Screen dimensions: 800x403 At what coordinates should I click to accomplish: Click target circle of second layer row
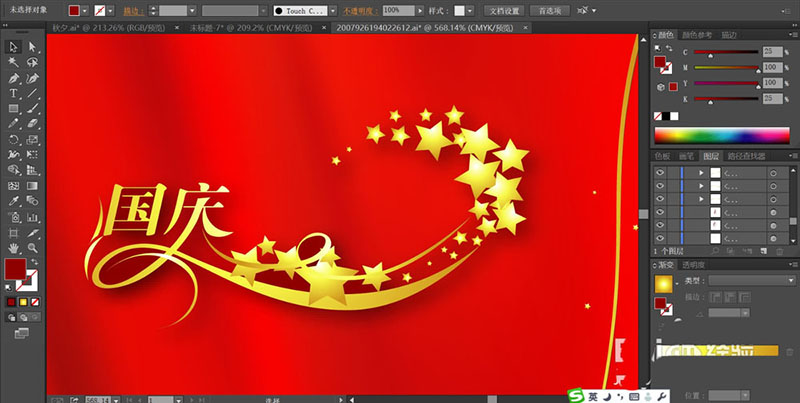773,186
